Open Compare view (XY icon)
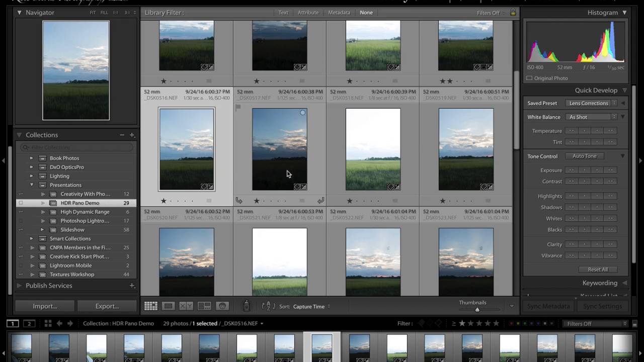 (x=186, y=306)
